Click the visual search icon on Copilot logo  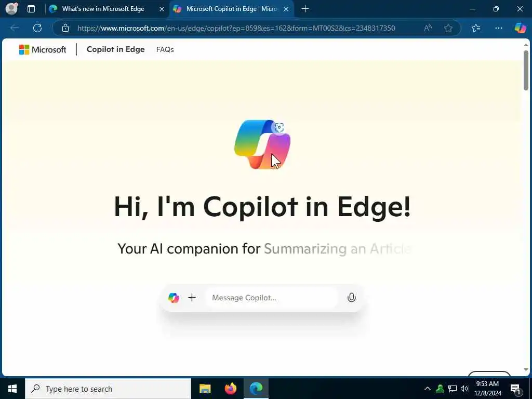coord(279,127)
